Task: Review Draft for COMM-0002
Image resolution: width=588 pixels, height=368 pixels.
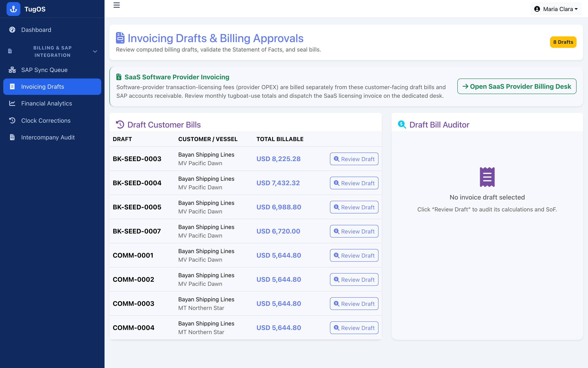Action: pos(354,279)
